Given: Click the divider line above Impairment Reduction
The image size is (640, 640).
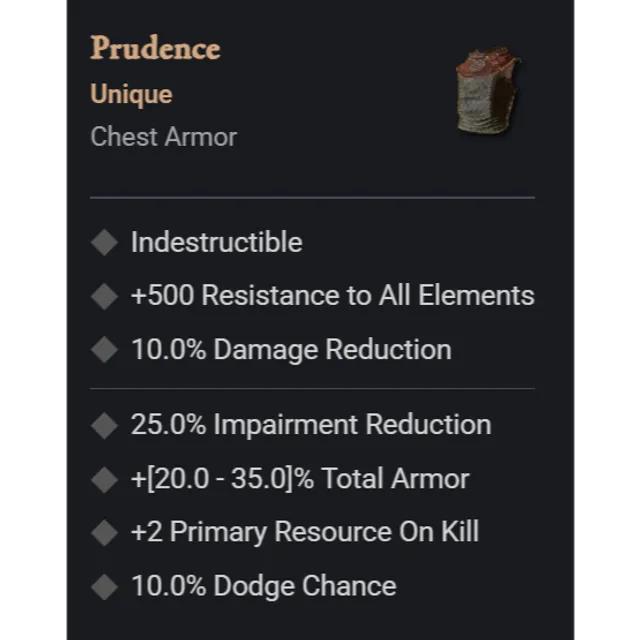Looking at the screenshot, I should (x=312, y=389).
